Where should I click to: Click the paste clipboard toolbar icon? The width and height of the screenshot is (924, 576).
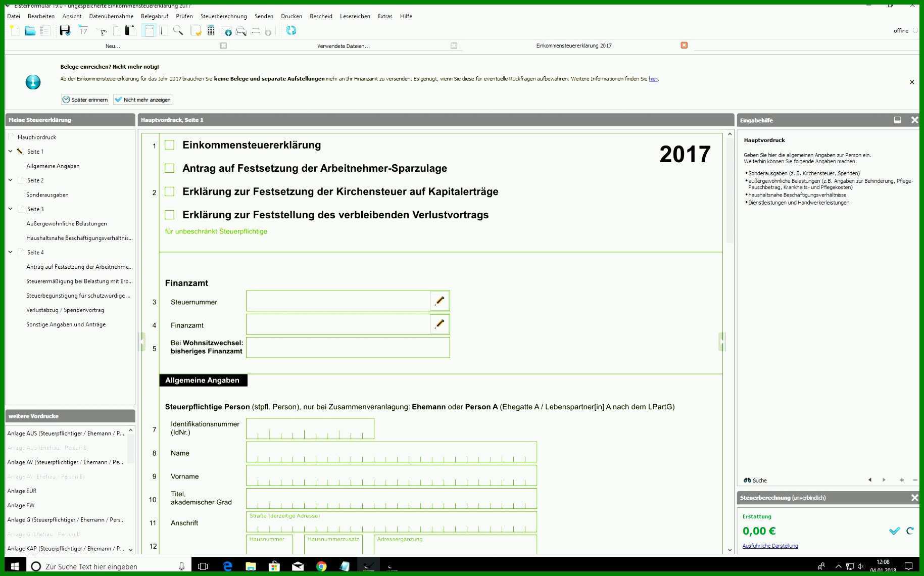tap(130, 31)
